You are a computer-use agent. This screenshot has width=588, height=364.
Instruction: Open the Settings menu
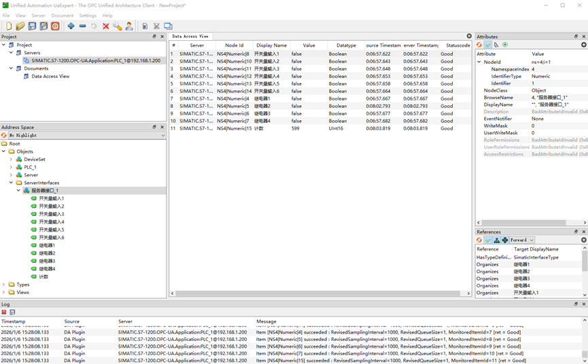click(88, 16)
